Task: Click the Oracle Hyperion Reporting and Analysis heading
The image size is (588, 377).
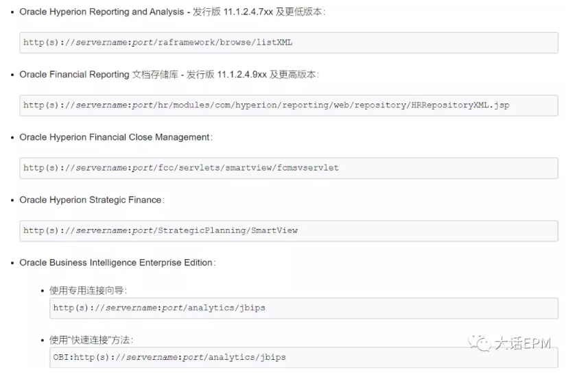Action: point(102,12)
